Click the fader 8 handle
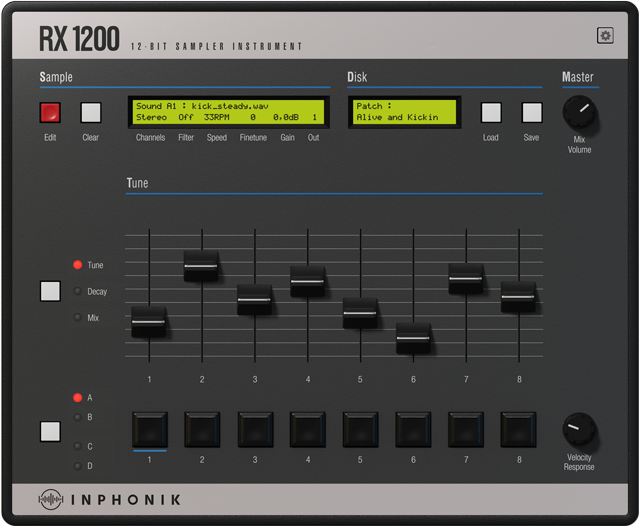Image resolution: width=640 pixels, height=526 pixels. pyautogui.click(x=518, y=297)
